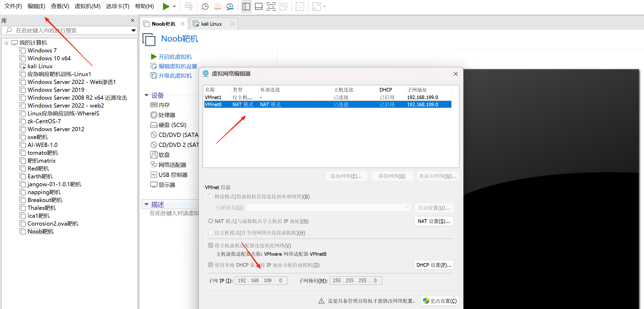Collapse the 设备 section
644x309 pixels.
[147, 95]
